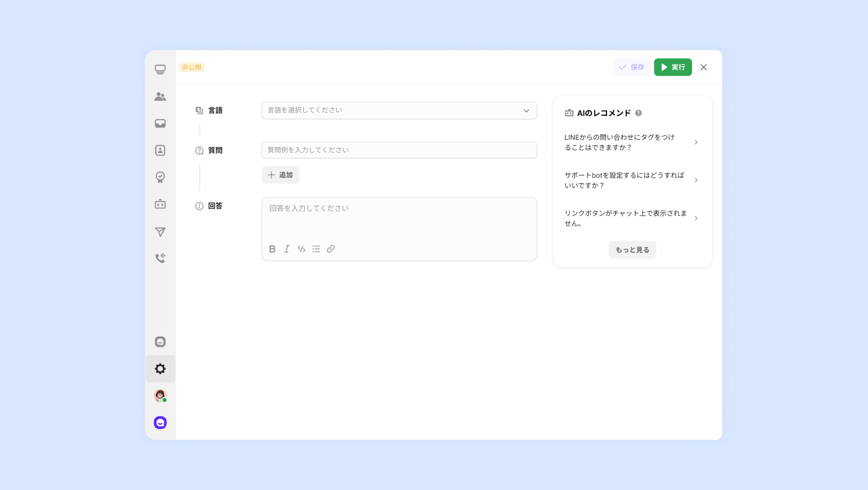Click the help icon beside AIのレコメンド
Viewport: 868px width, 490px height.
tap(638, 113)
